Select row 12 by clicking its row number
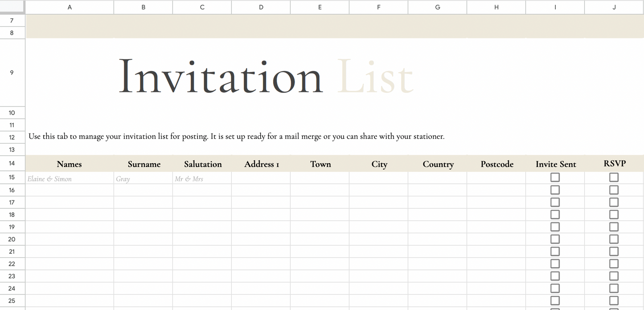This screenshot has width=644, height=310. (12, 137)
